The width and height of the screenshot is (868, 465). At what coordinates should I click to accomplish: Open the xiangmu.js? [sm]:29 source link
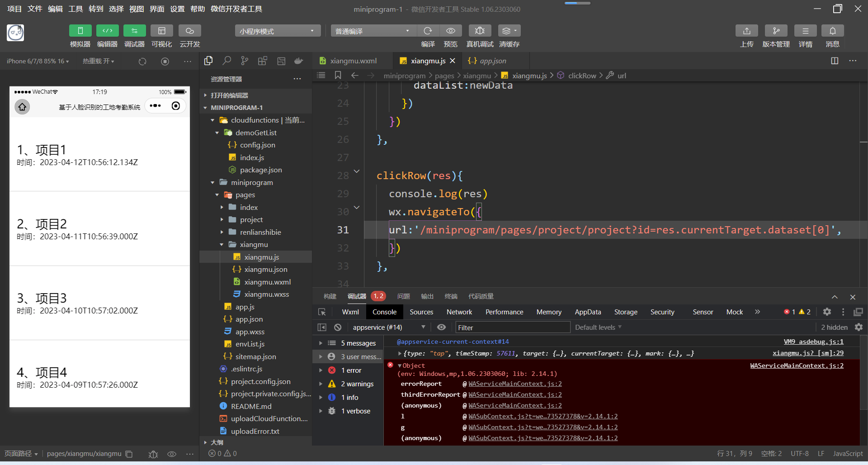(808, 353)
